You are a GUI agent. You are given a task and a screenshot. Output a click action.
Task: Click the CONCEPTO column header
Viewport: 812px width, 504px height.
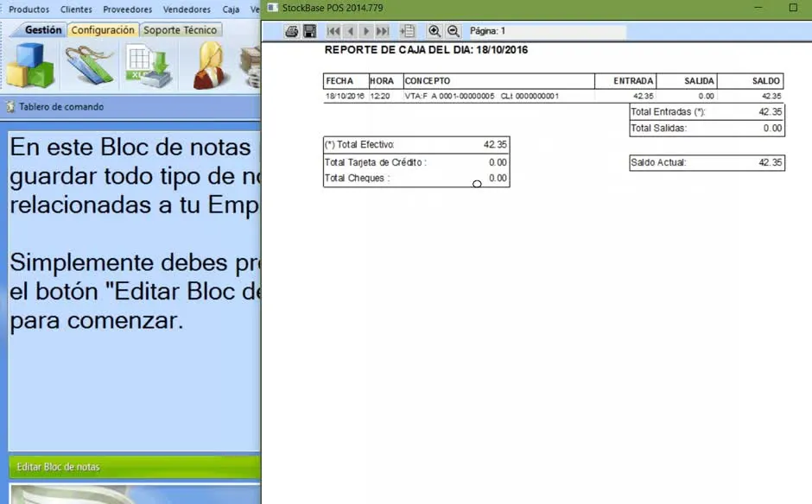[498, 81]
